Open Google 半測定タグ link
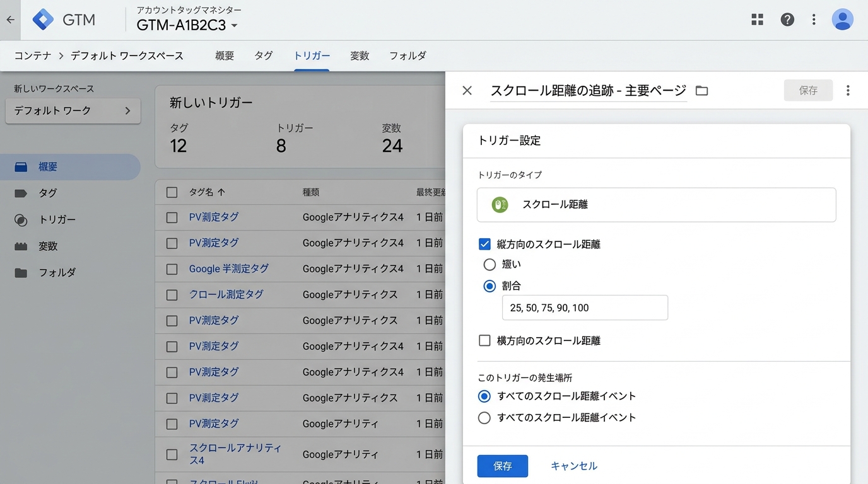 click(x=229, y=268)
